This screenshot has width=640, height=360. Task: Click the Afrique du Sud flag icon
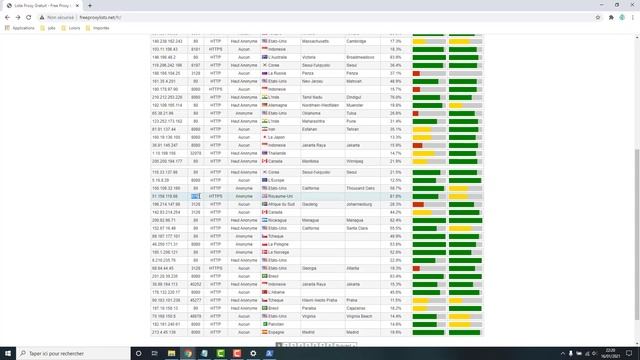point(264,204)
